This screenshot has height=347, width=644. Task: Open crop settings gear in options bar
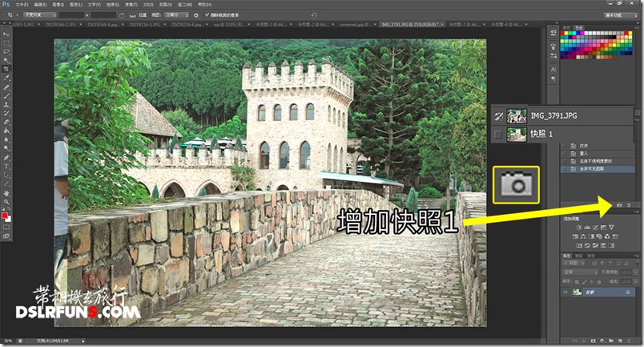click(196, 14)
